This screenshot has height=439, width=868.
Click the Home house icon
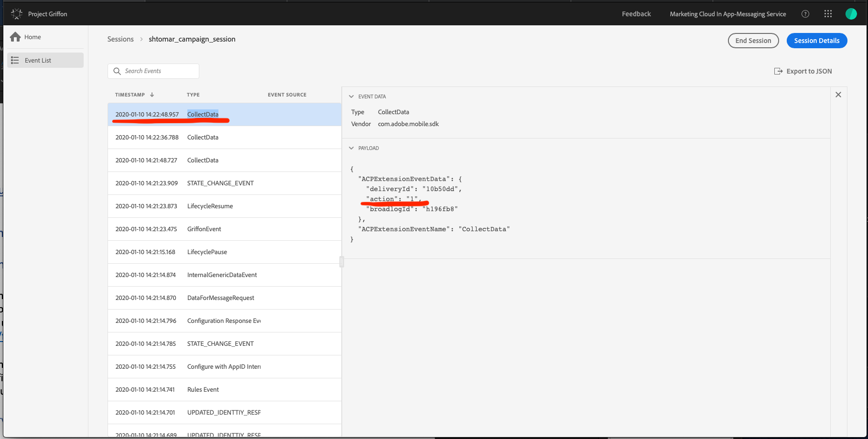(15, 37)
